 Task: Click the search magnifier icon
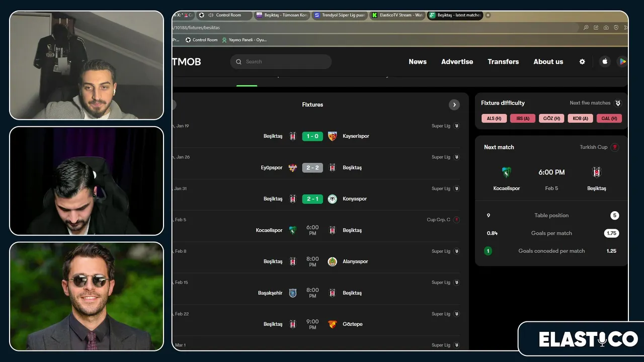click(x=239, y=62)
